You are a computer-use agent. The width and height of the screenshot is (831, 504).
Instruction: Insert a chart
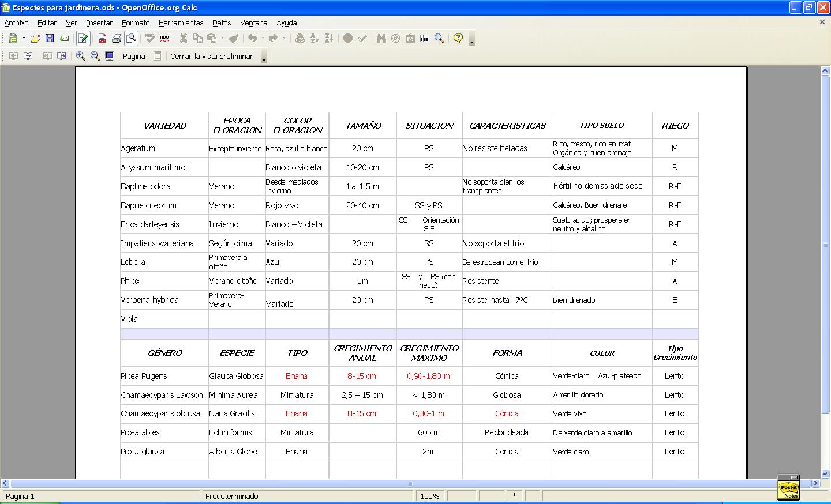tap(348, 39)
